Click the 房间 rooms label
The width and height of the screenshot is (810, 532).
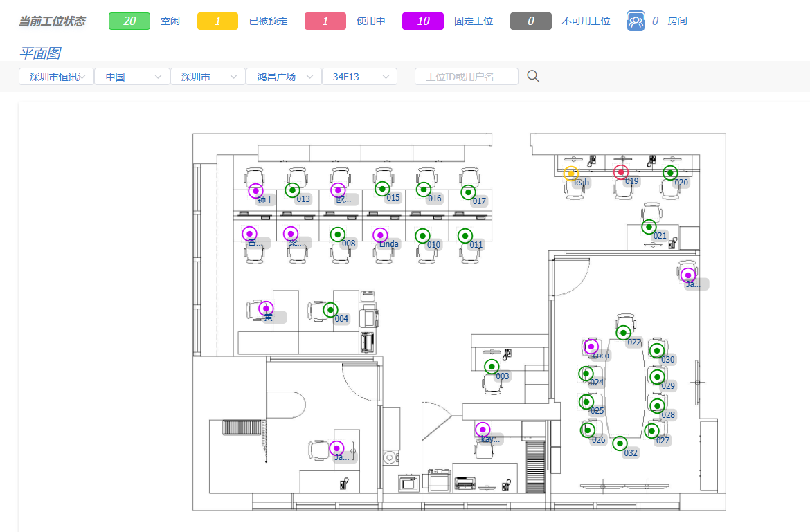677,21
